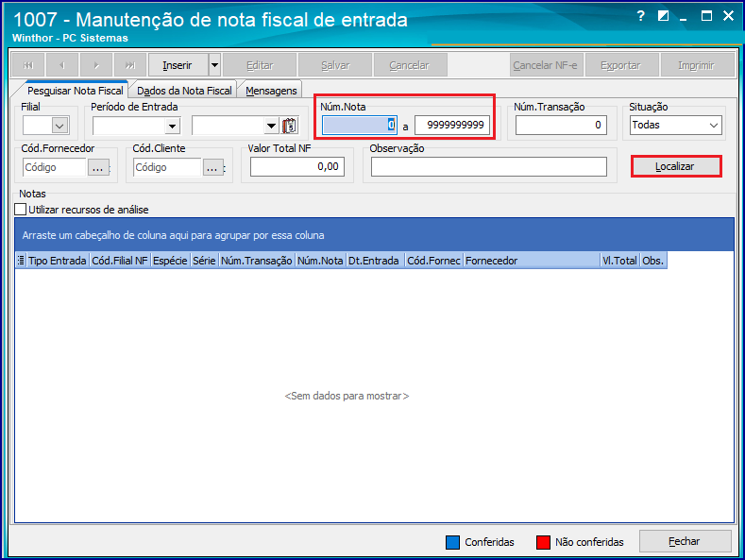Open the Filial dropdown
The image size is (745, 560).
coord(59,126)
